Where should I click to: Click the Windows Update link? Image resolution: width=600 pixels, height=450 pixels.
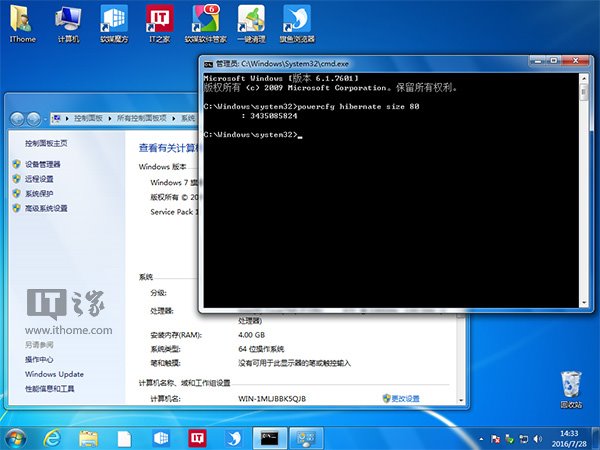(x=54, y=374)
